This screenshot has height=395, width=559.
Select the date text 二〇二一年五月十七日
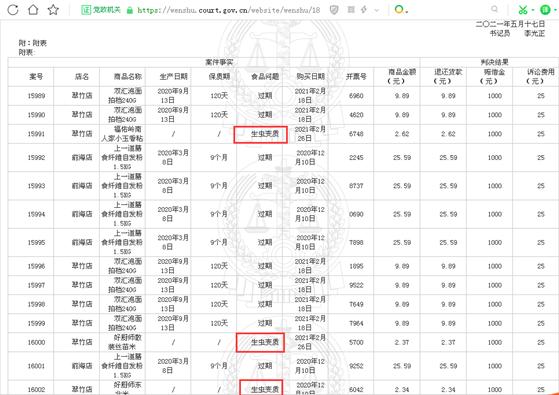point(510,24)
